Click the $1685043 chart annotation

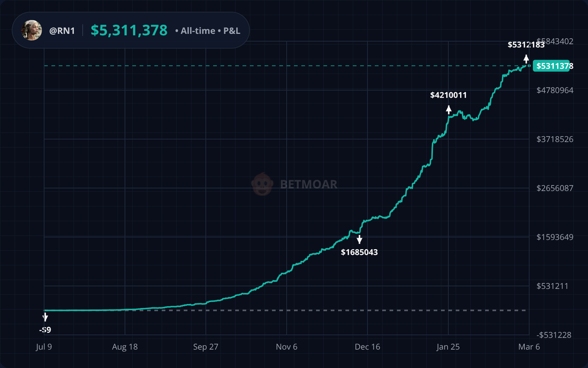pyautogui.click(x=360, y=252)
